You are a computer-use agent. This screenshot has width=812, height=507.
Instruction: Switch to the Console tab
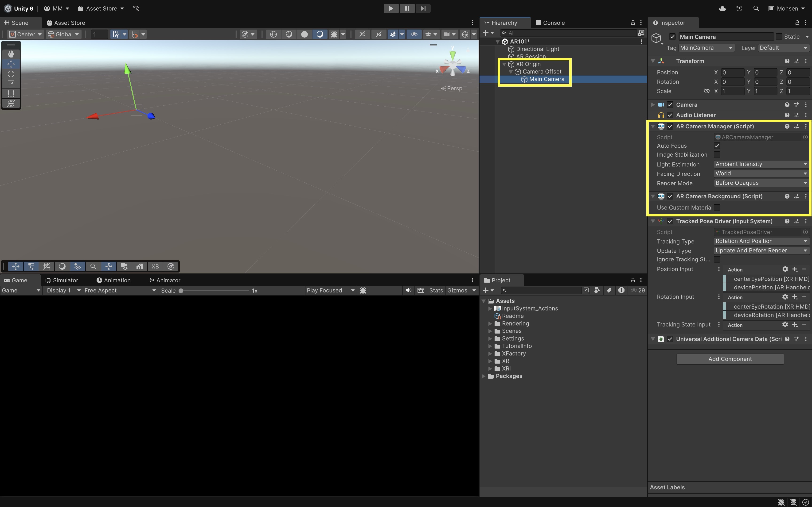click(550, 23)
